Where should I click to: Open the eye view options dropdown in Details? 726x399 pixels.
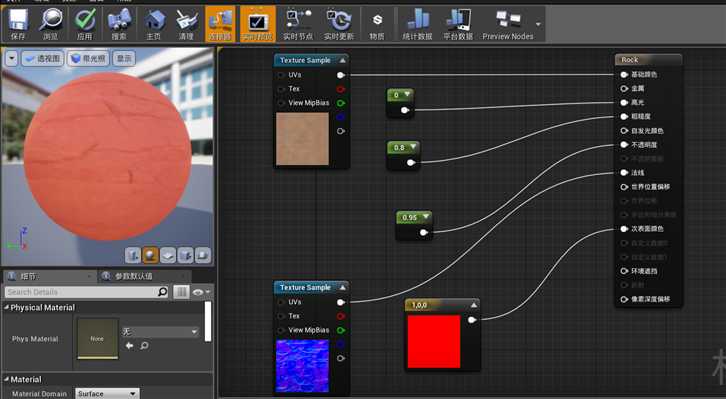pos(201,292)
